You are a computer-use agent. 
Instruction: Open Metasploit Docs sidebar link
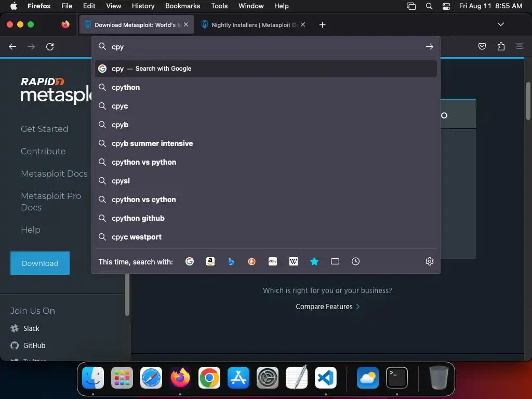click(x=54, y=174)
